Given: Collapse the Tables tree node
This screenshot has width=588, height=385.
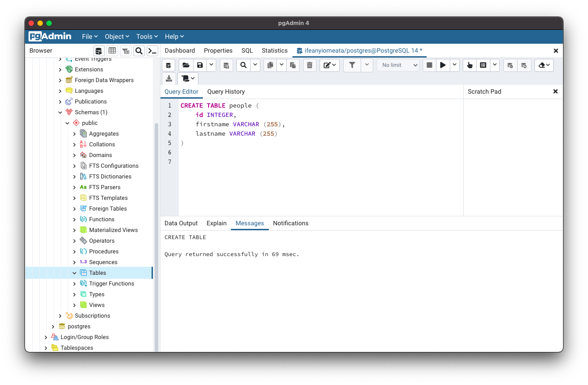Looking at the screenshot, I should (74, 273).
